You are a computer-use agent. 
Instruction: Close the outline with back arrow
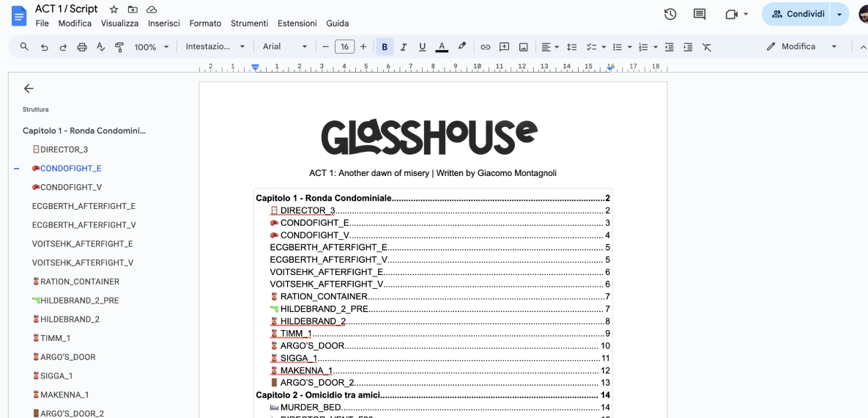[x=29, y=88]
